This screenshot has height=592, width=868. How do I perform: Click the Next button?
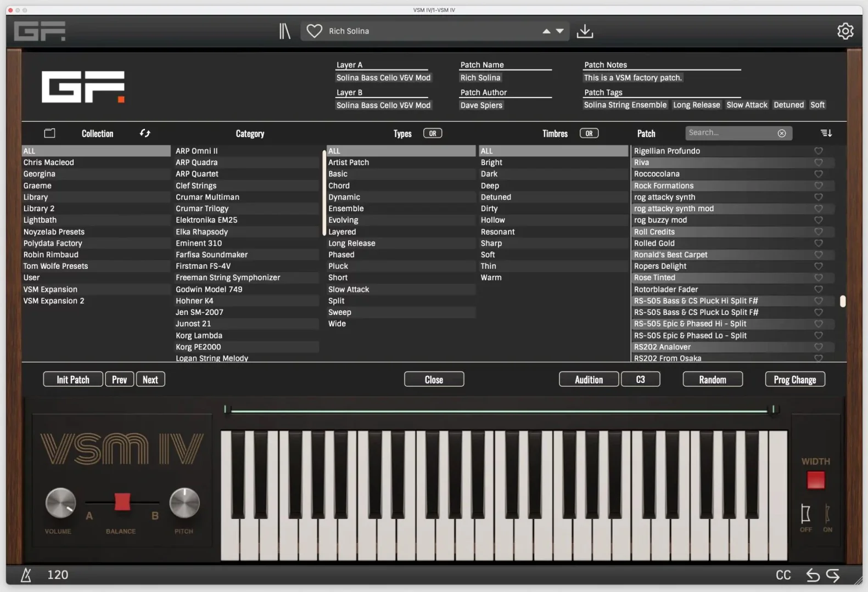[150, 380]
